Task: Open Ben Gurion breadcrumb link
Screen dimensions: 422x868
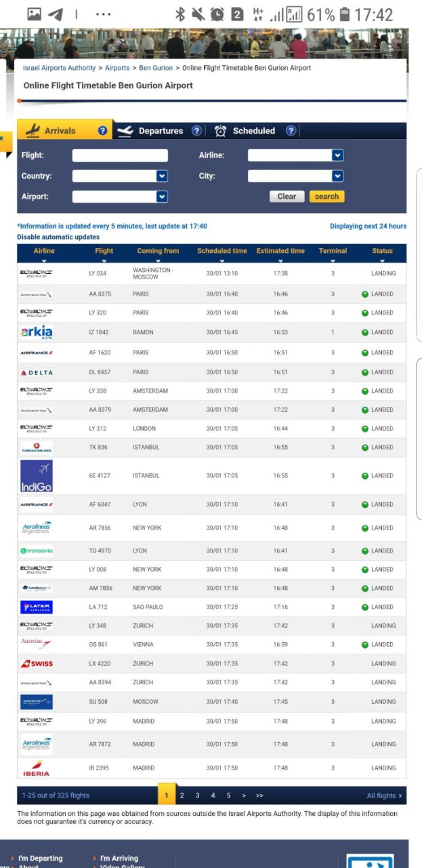Action: (155, 68)
